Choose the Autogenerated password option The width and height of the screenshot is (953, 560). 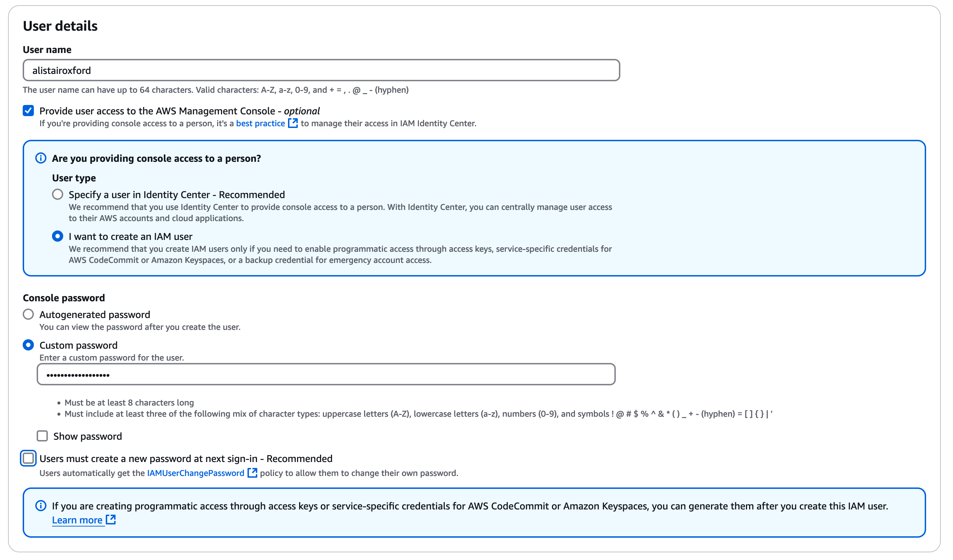tap(28, 314)
